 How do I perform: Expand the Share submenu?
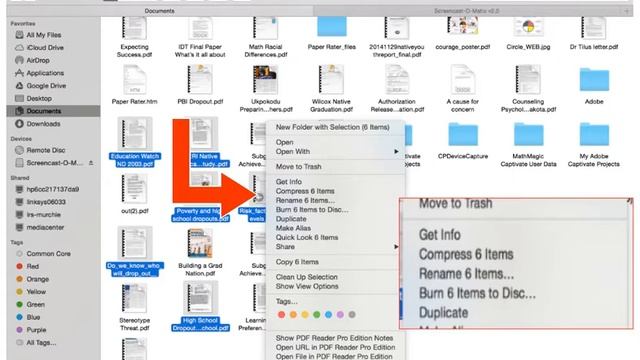336,247
